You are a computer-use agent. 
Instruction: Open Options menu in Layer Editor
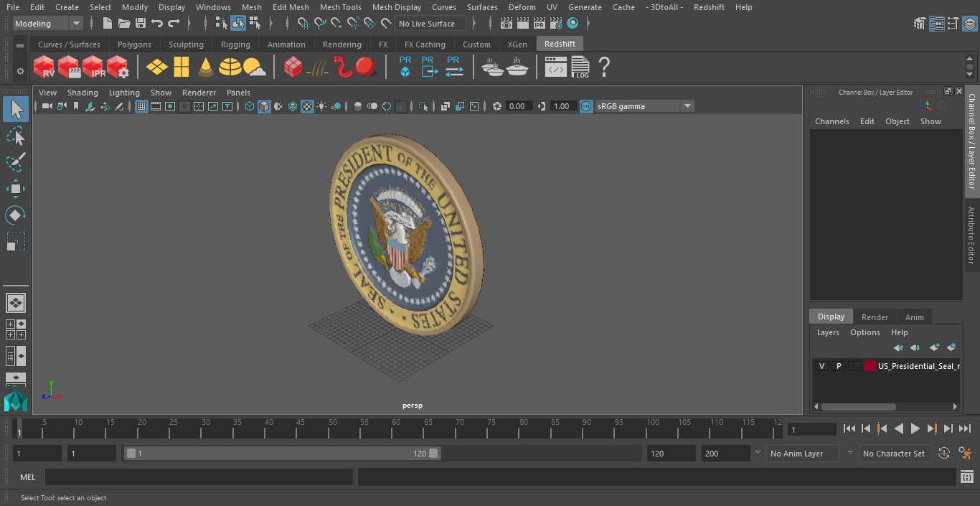tap(865, 332)
